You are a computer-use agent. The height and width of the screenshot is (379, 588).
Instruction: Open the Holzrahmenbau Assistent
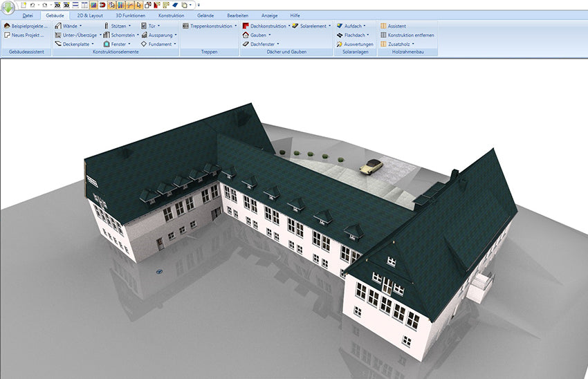[x=383, y=26]
